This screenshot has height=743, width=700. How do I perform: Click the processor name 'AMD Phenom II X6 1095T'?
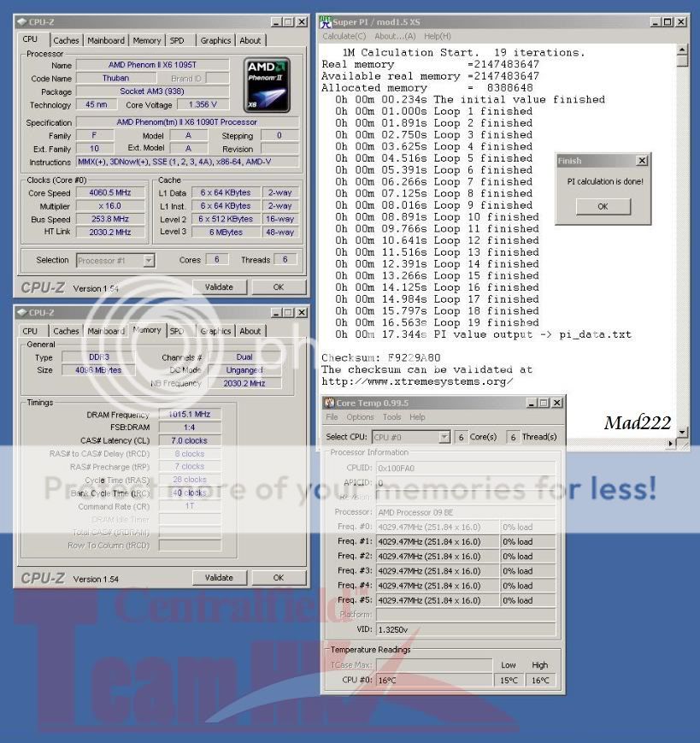(x=152, y=65)
